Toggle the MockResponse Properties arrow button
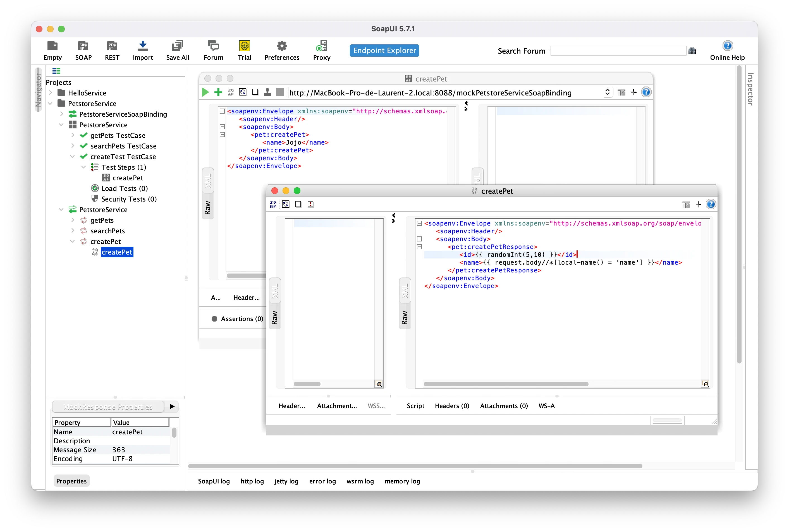This screenshot has width=789, height=532. [172, 406]
